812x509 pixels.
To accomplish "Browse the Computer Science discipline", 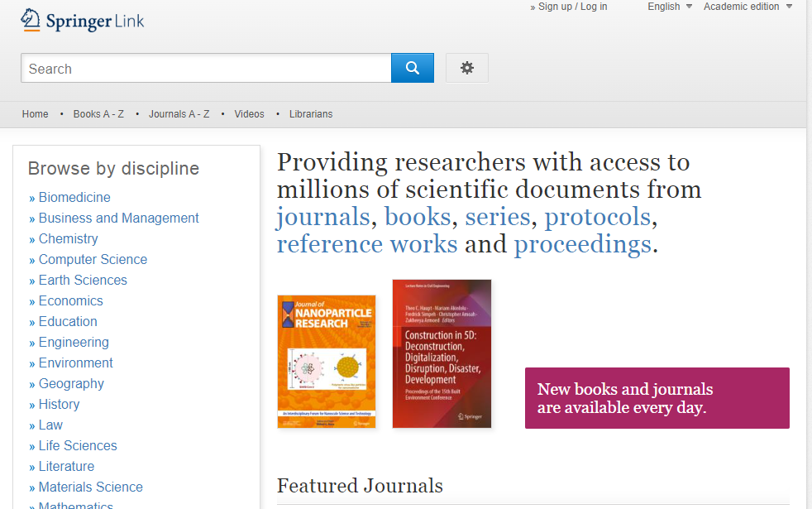I will click(x=93, y=260).
